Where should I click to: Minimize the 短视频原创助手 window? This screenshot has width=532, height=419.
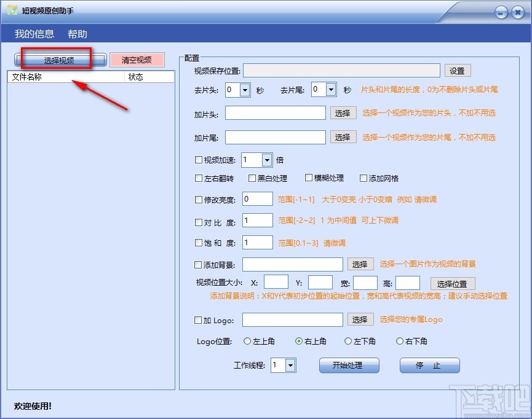tap(501, 13)
